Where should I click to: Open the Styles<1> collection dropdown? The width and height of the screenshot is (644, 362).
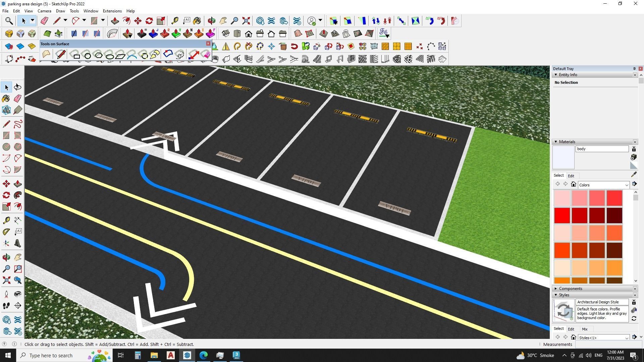(x=603, y=338)
